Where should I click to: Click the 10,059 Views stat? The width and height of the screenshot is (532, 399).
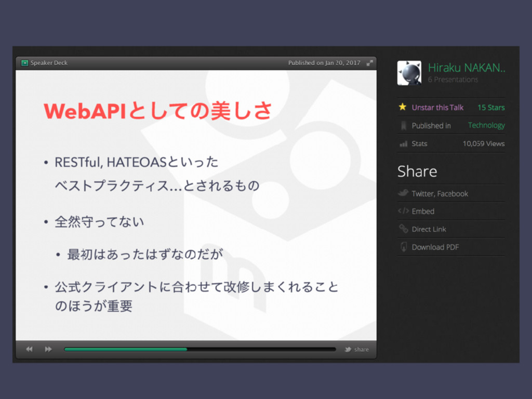tap(484, 143)
